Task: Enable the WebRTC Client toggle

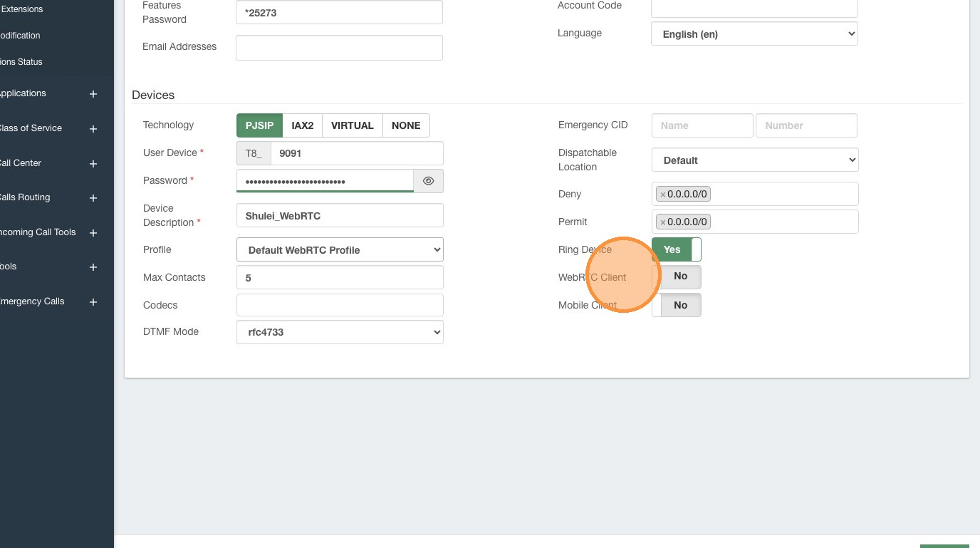Action: click(x=676, y=276)
